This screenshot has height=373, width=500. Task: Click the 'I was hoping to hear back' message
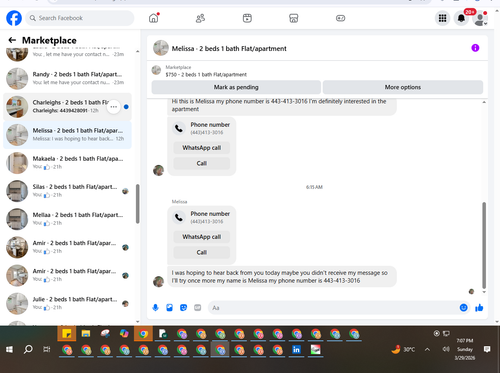[x=282, y=277]
